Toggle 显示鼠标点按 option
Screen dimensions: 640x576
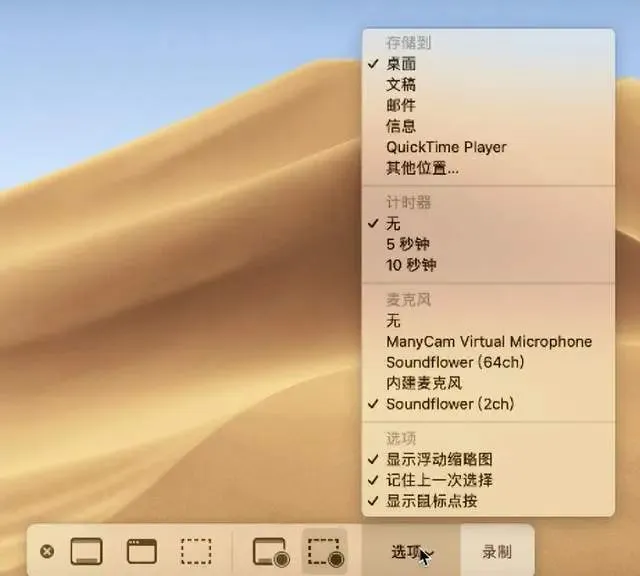click(x=488, y=501)
